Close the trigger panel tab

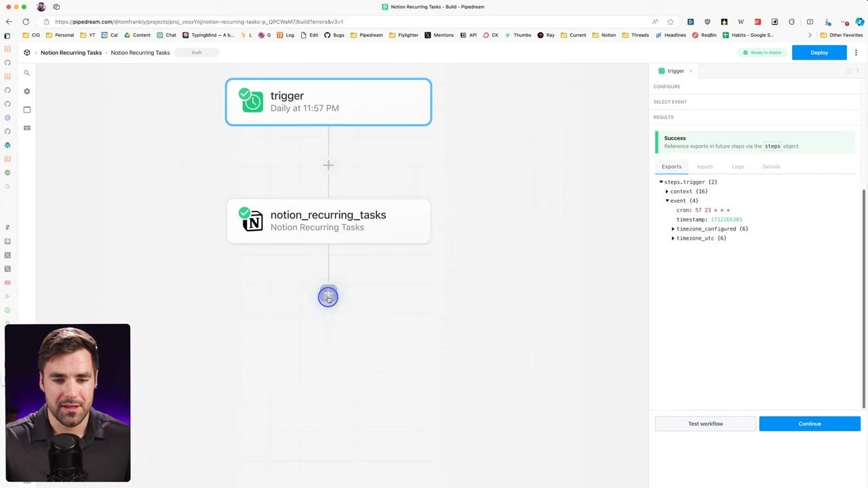click(x=690, y=71)
